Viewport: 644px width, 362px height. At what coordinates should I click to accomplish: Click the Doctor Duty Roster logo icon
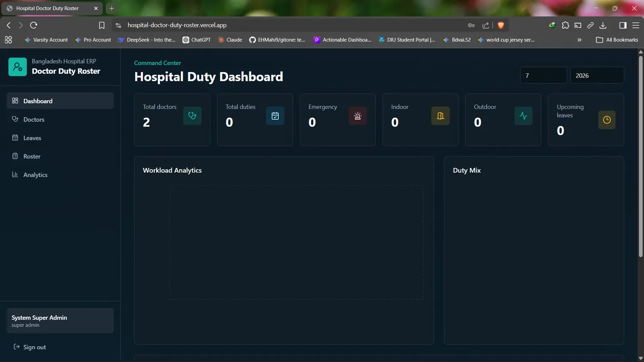18,67
